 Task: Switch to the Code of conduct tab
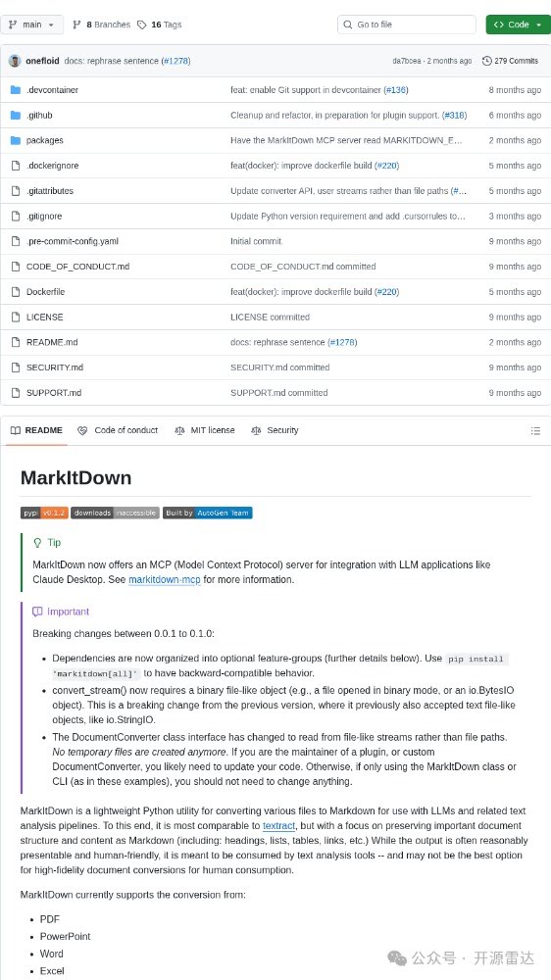[118, 430]
